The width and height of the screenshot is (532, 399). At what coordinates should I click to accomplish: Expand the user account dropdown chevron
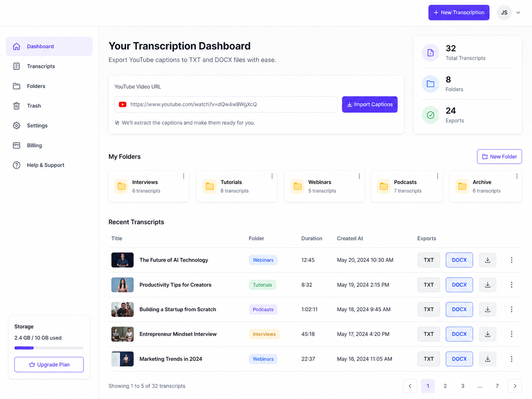click(x=518, y=12)
